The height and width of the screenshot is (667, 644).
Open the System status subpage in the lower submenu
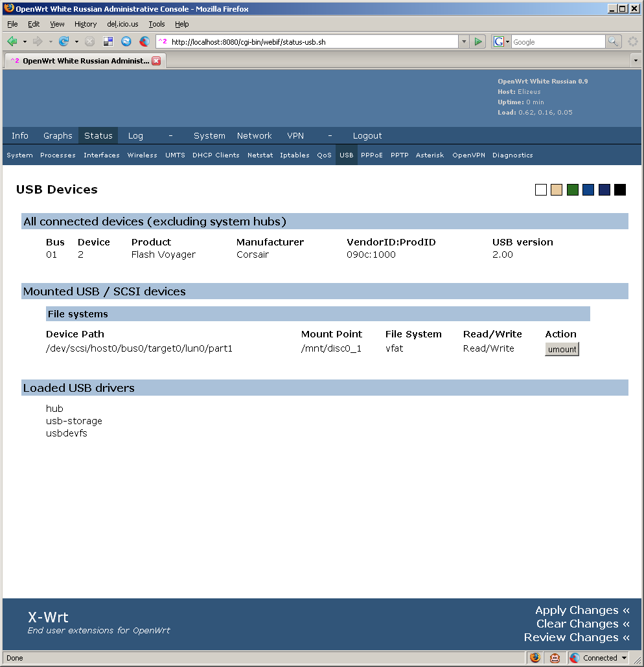pos(19,155)
